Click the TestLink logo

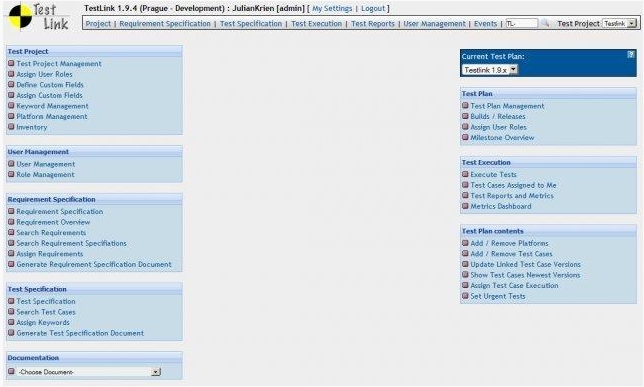tap(38, 17)
